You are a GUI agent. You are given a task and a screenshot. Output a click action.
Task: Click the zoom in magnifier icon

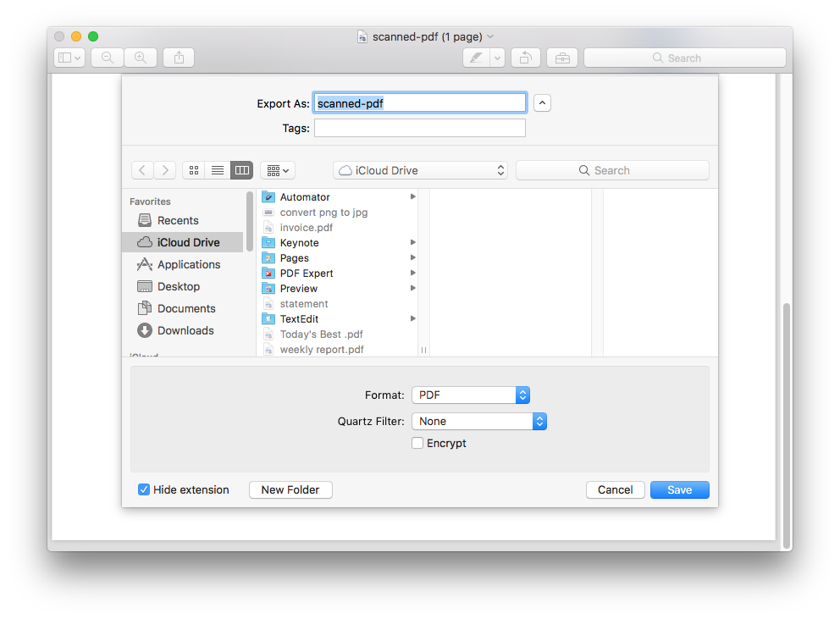tap(141, 58)
